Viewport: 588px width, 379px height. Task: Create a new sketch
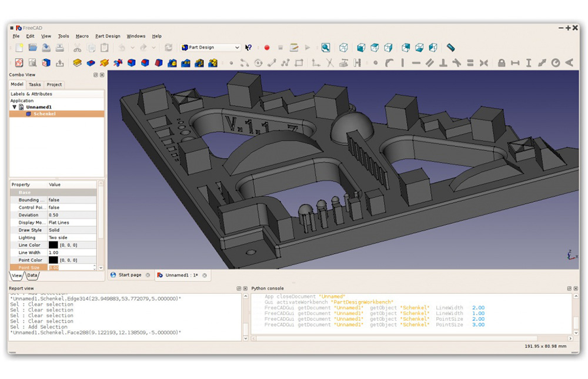pyautogui.click(x=19, y=63)
